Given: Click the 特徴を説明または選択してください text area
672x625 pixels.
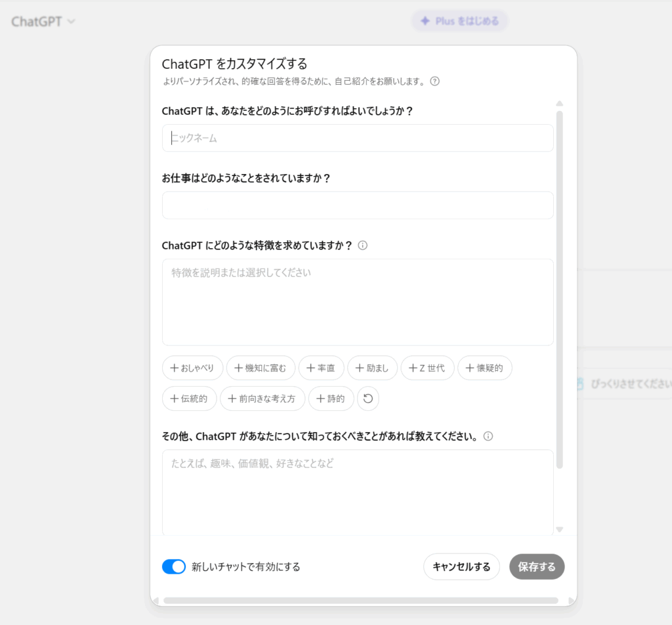Looking at the screenshot, I should (358, 302).
